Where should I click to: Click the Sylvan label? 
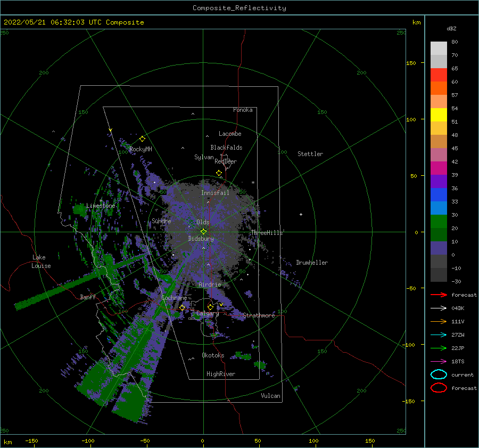click(x=204, y=157)
